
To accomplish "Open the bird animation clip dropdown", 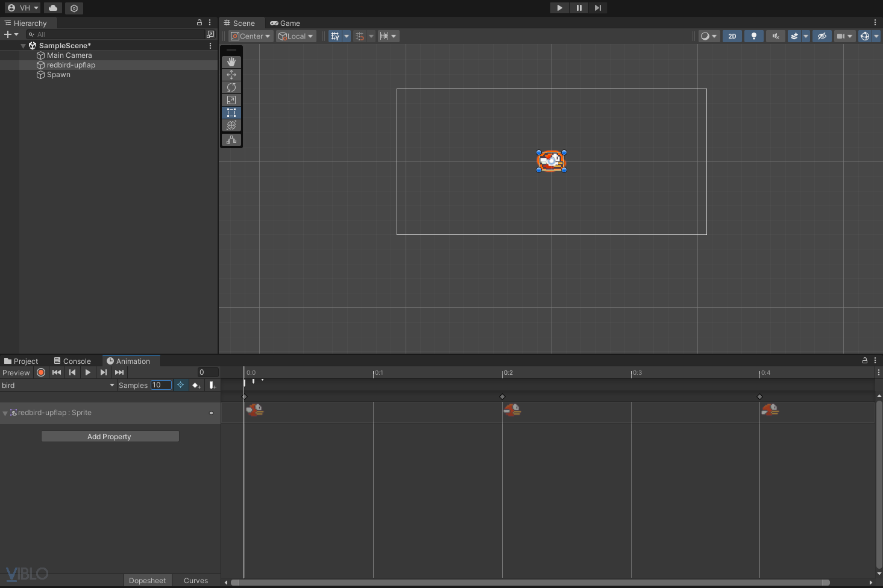I will [x=58, y=386].
